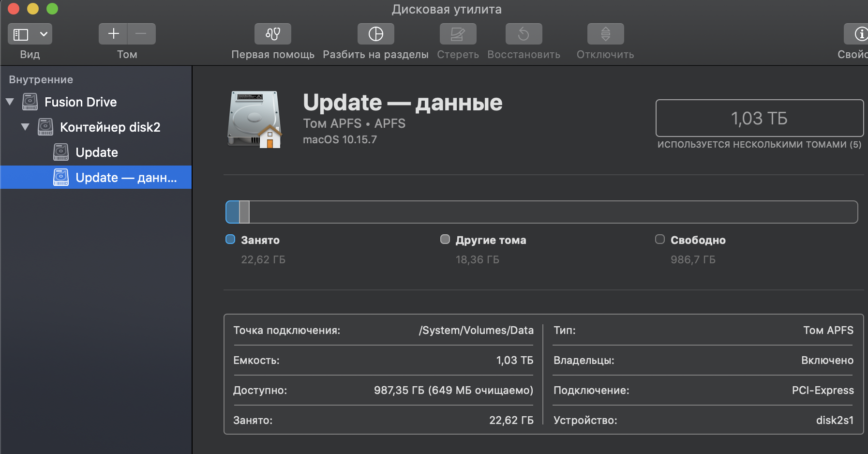Viewport: 868px width, 454px height.
Task: Click blue used segment of usage bar
Action: 233,212
